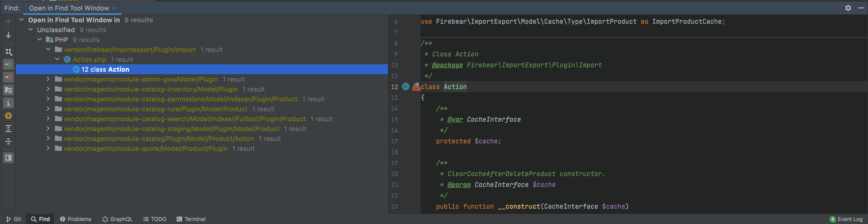The image size is (868, 224).
Task: Select the module-catalog-inventory result folder
Action: coord(150,89)
